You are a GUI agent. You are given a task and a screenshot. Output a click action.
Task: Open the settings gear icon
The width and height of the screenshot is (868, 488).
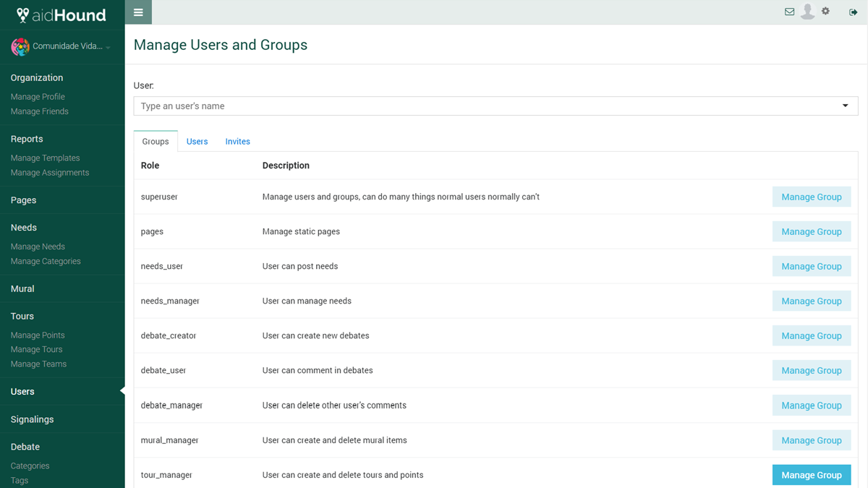(x=825, y=12)
